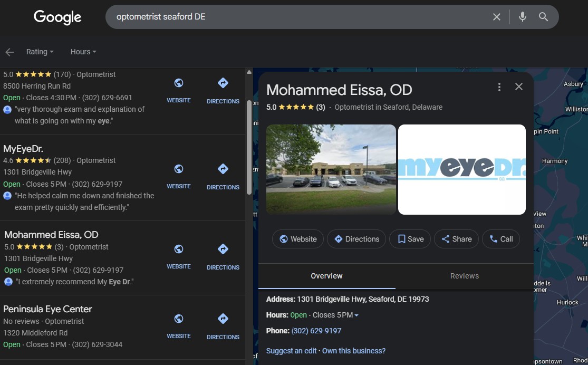Viewport: 588px width, 365px height.
Task: Click phone number (302) 629-9197 link
Action: [x=316, y=331]
